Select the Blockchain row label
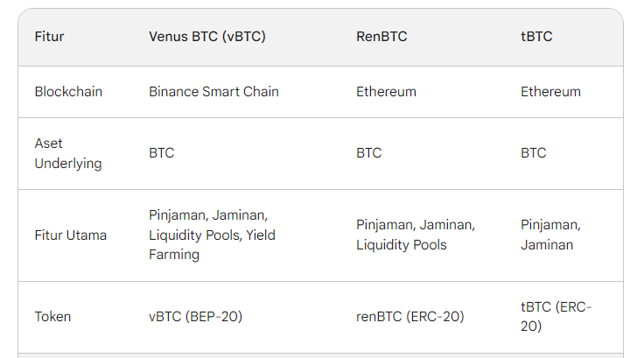The width and height of the screenshot is (644, 358). [x=68, y=92]
